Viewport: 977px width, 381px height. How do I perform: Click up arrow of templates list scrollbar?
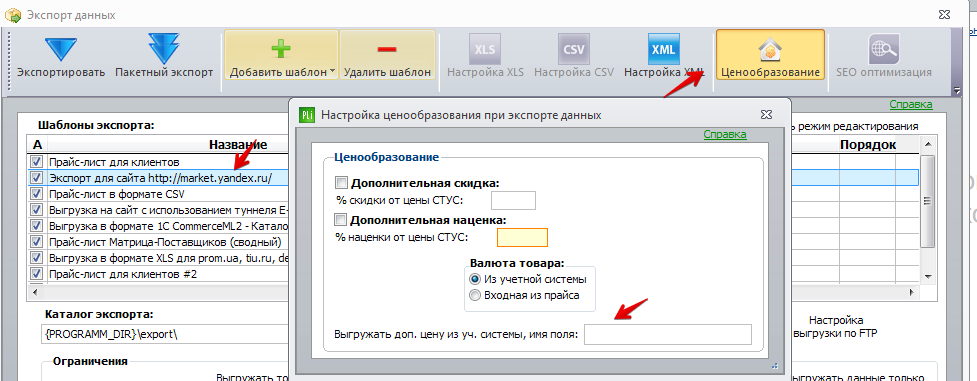pos(927,145)
